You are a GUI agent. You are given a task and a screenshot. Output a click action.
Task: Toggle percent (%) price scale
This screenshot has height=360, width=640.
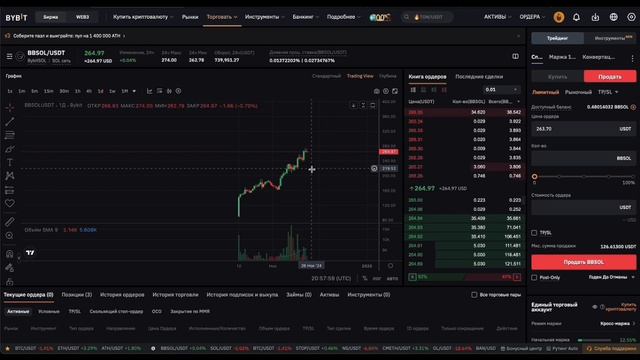[364, 278]
